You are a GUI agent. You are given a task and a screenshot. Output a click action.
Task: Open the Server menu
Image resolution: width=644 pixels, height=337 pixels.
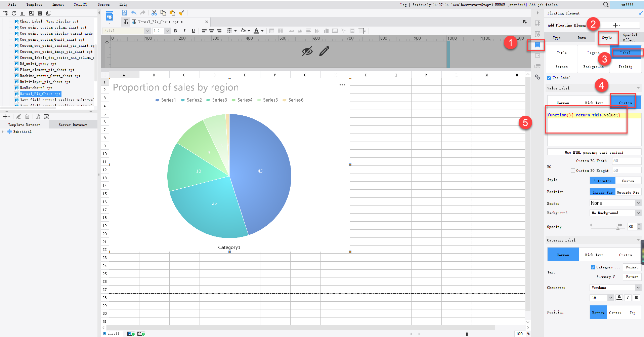click(x=103, y=4)
